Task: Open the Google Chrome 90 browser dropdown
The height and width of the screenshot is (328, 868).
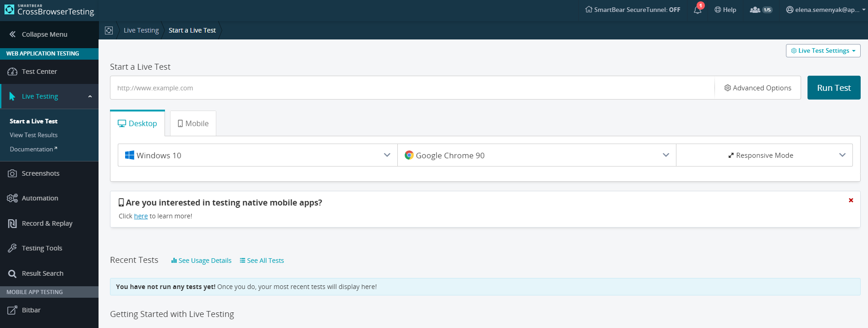Action: 537,155
